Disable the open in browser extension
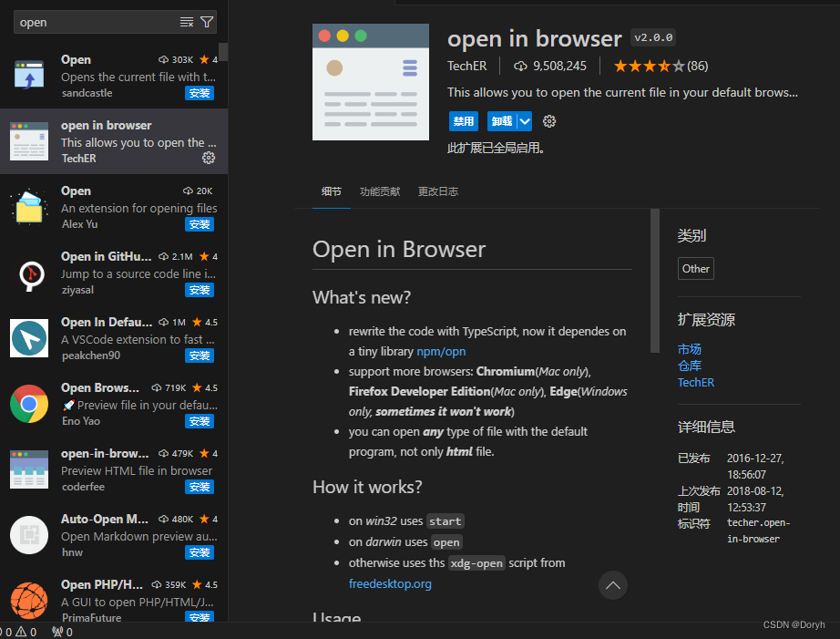 click(464, 121)
